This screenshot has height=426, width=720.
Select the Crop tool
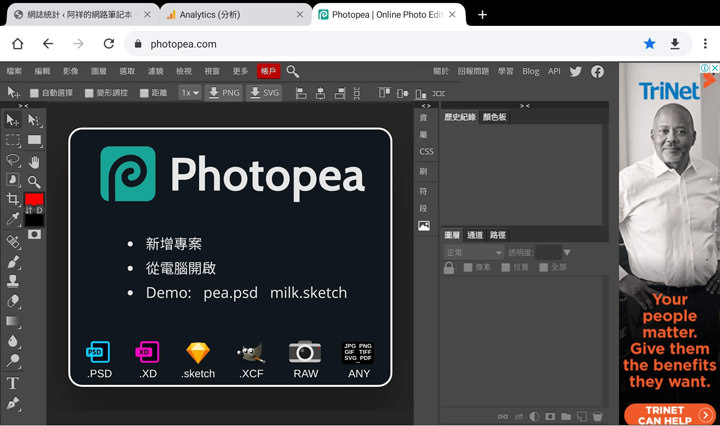12,199
